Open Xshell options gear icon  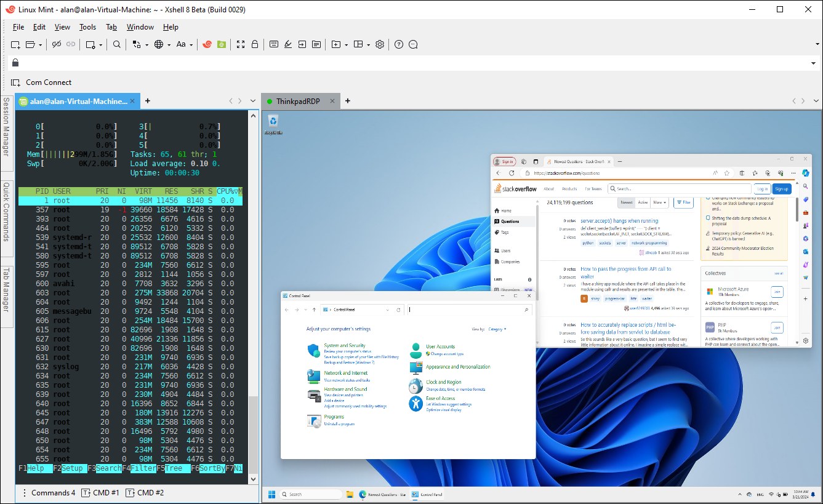(x=380, y=44)
